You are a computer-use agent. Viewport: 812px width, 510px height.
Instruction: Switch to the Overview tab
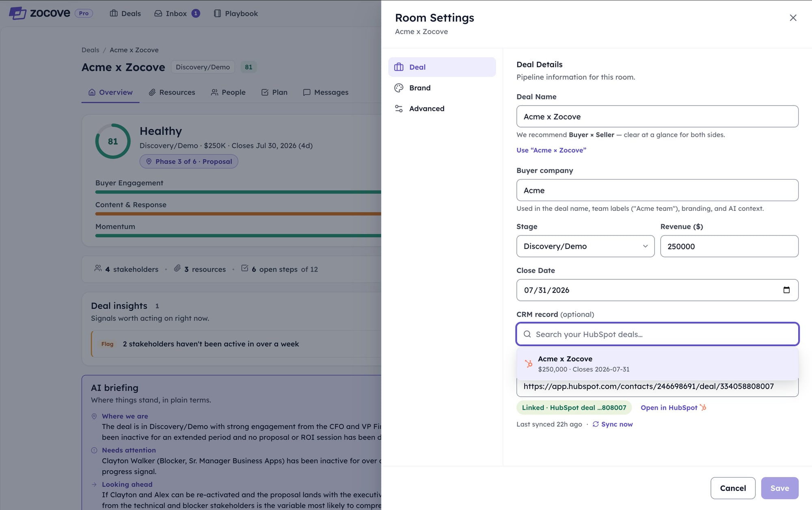point(110,92)
